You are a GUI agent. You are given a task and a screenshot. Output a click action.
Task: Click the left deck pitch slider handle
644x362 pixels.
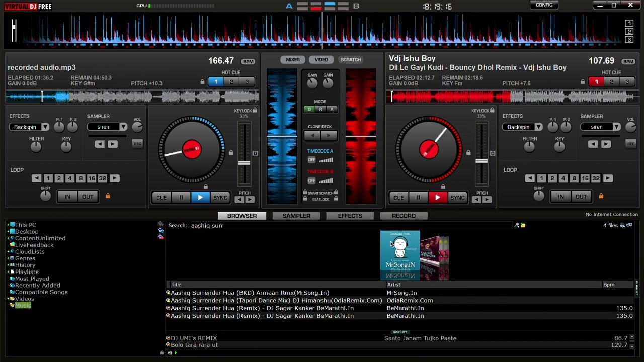coord(244,163)
